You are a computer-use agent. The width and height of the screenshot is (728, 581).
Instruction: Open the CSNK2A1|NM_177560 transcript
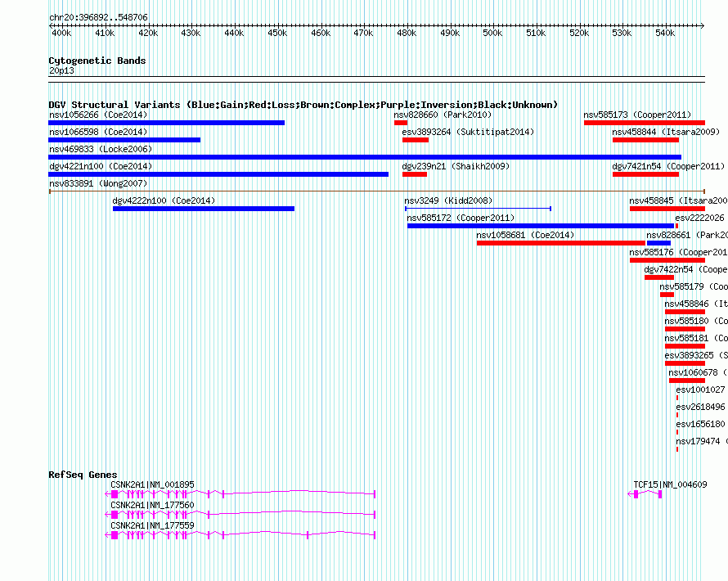[240, 515]
